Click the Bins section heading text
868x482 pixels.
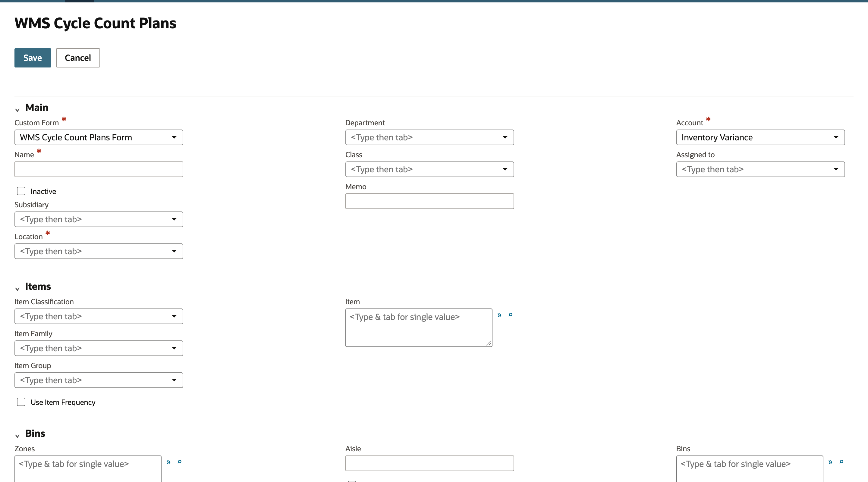[x=35, y=433]
